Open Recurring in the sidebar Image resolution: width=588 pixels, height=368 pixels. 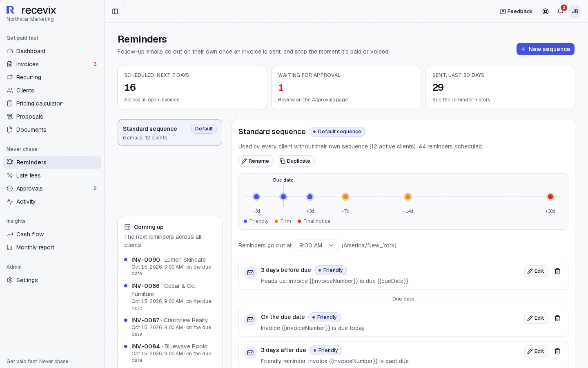pos(52,77)
